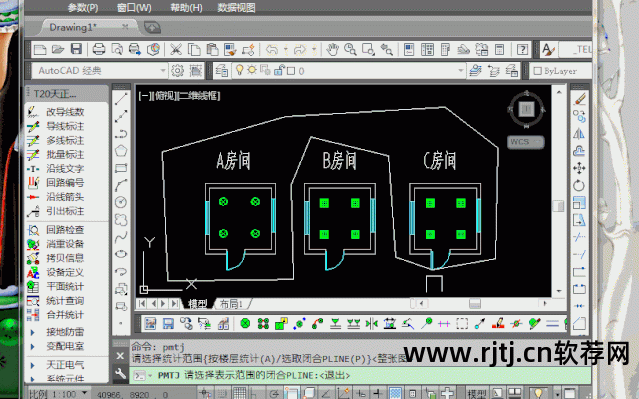The width and height of the screenshot is (639, 399).
Task: Click the green circle lamp device icon
Action: pos(245,324)
